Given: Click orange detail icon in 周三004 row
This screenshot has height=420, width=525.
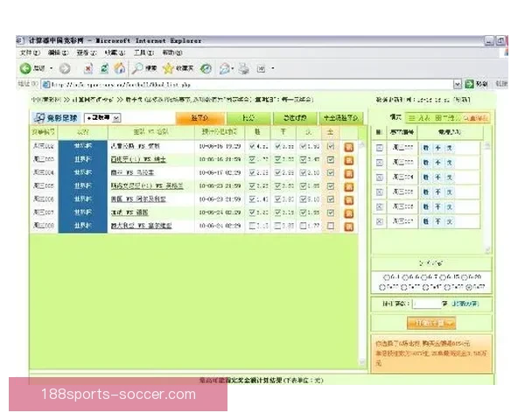Looking at the screenshot, I should click(349, 173).
